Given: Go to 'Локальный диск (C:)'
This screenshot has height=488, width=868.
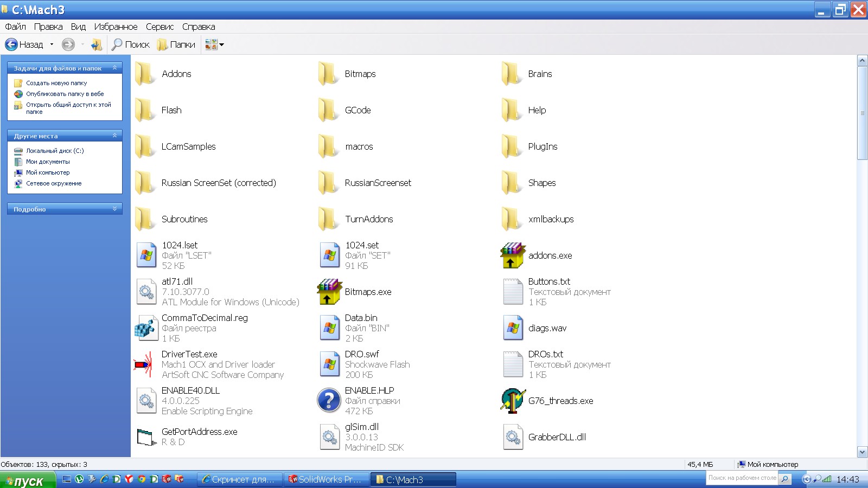Looking at the screenshot, I should [x=55, y=151].
